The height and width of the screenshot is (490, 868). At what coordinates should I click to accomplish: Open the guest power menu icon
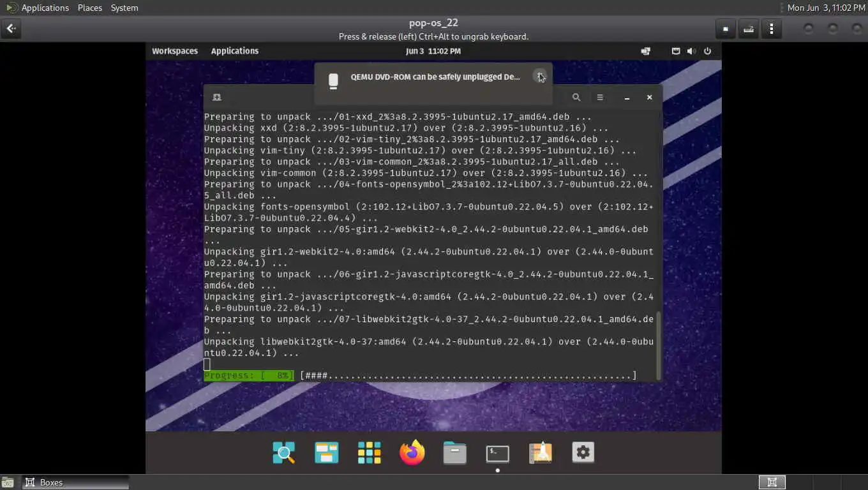[x=707, y=51]
